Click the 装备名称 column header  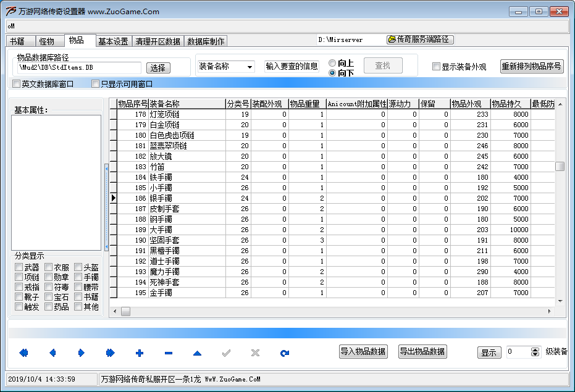click(x=187, y=104)
